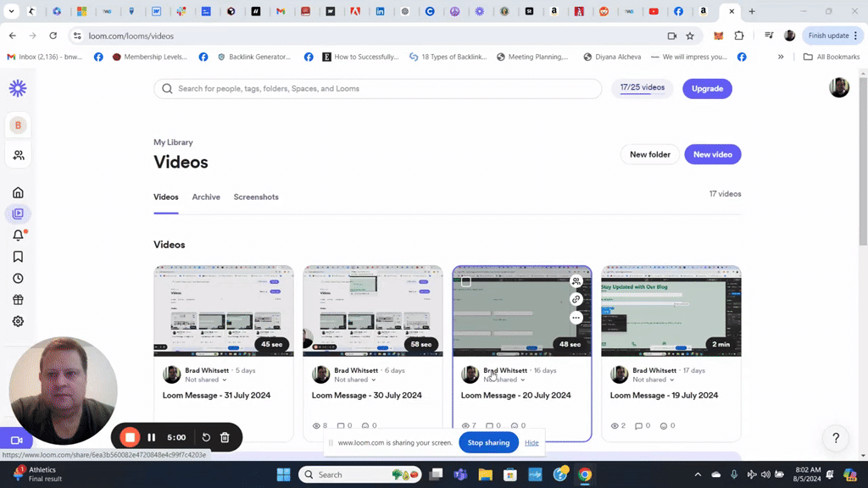Click the camera button at the bottom left
868x488 pixels.
(17, 441)
